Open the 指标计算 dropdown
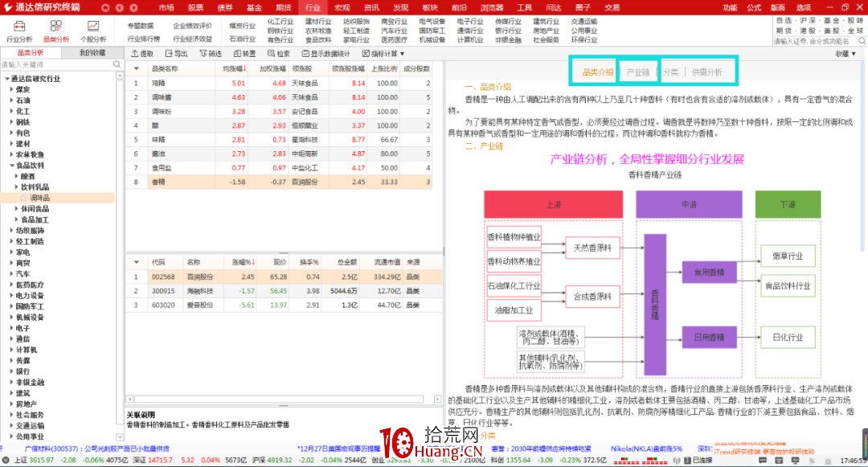Image resolution: width=868 pixels, height=467 pixels. 383,54
